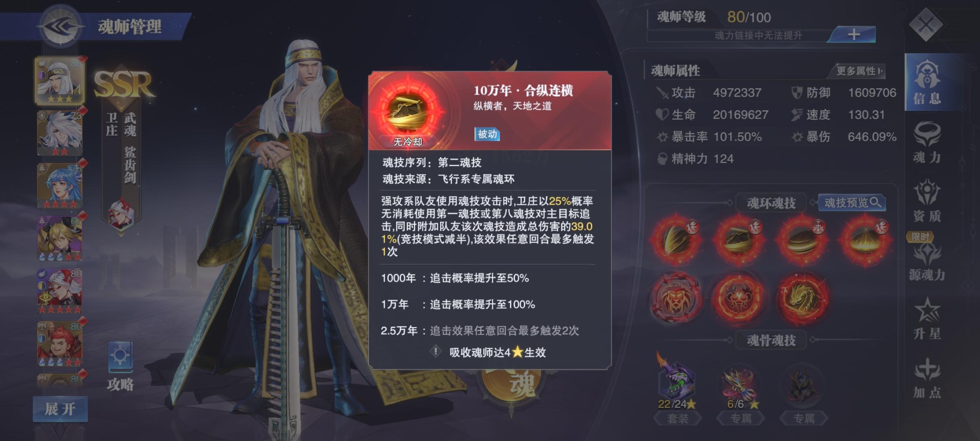Screen dimensions: 980x441
Task: Select the red lion soul ring skill
Action: pos(677,298)
